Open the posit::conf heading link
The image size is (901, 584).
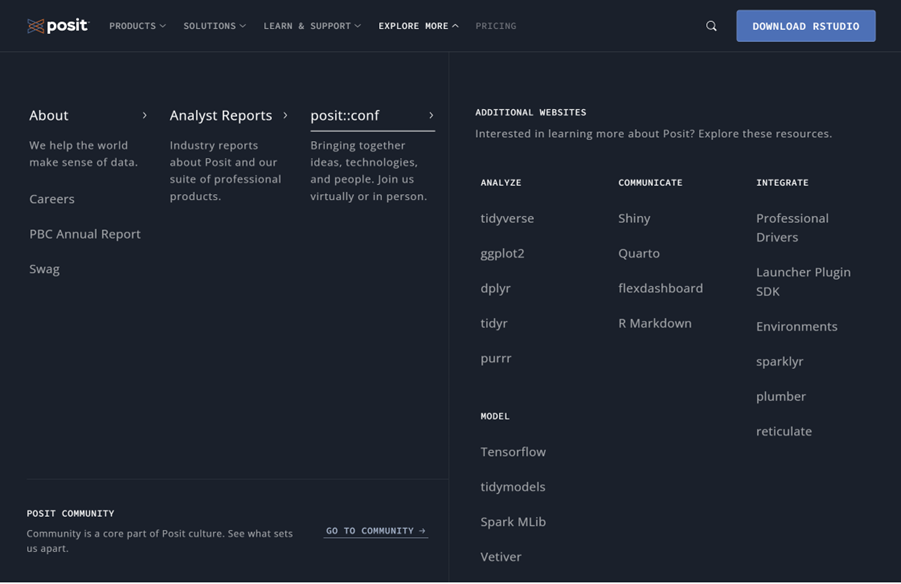[x=345, y=116]
